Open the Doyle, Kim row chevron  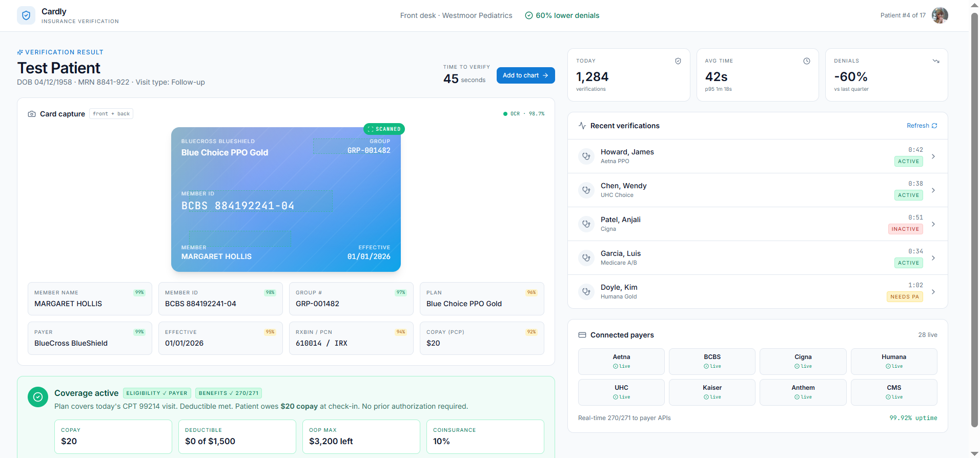click(x=933, y=292)
